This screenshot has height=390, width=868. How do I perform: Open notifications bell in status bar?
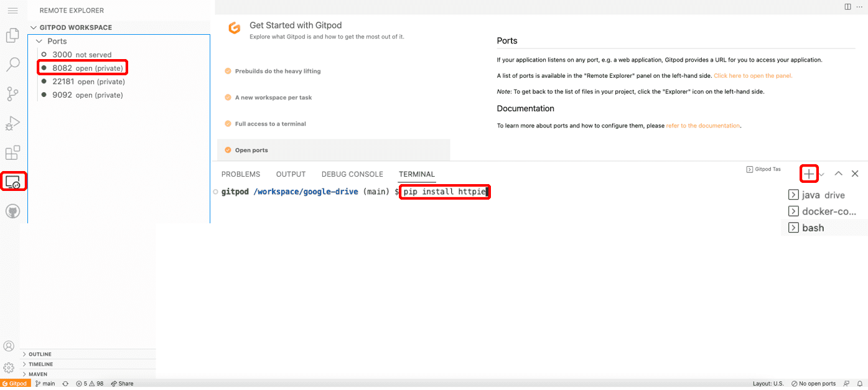(x=859, y=384)
